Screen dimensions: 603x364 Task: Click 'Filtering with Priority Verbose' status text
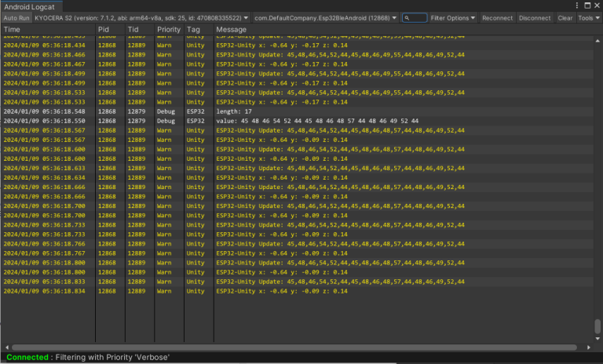pyautogui.click(x=112, y=357)
